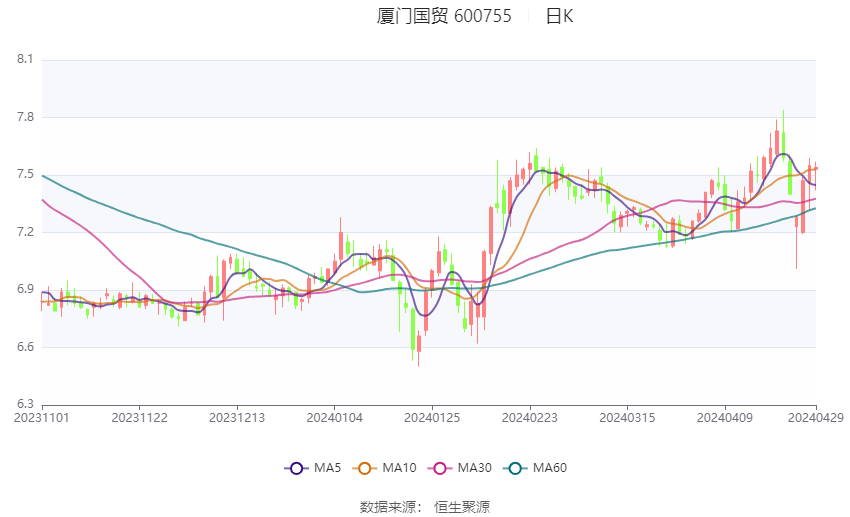Click the 6.9 y-axis value

pos(25,289)
